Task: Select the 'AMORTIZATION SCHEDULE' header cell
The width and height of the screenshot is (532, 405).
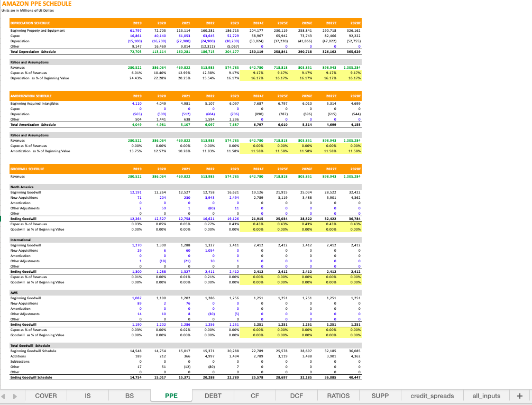Action: (x=31, y=96)
